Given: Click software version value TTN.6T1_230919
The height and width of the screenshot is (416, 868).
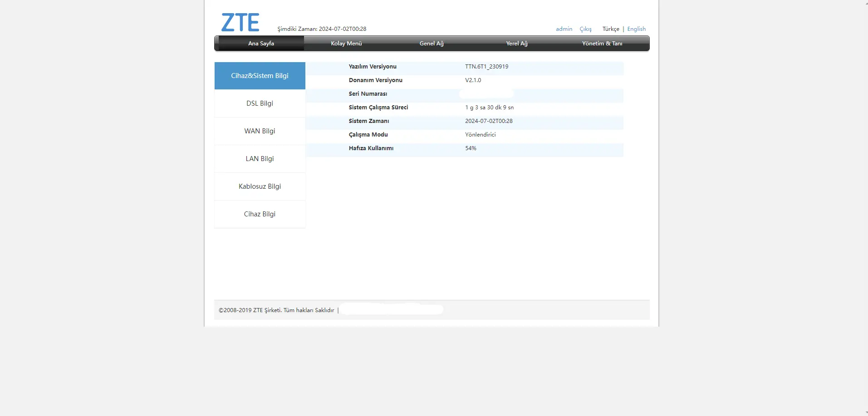Looking at the screenshot, I should tap(486, 67).
